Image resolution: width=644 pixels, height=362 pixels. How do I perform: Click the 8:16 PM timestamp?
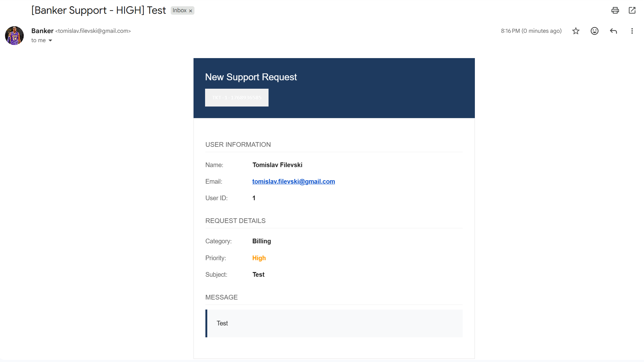point(531,31)
